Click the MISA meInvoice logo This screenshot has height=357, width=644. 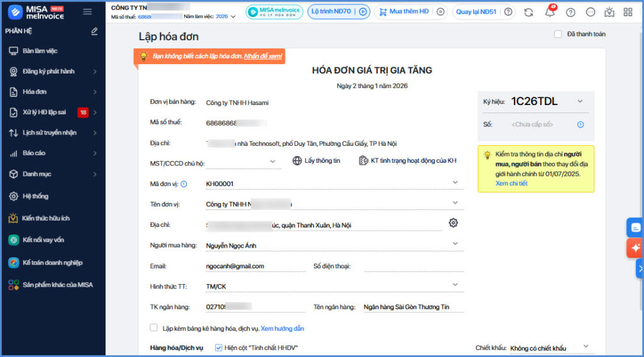[36, 13]
